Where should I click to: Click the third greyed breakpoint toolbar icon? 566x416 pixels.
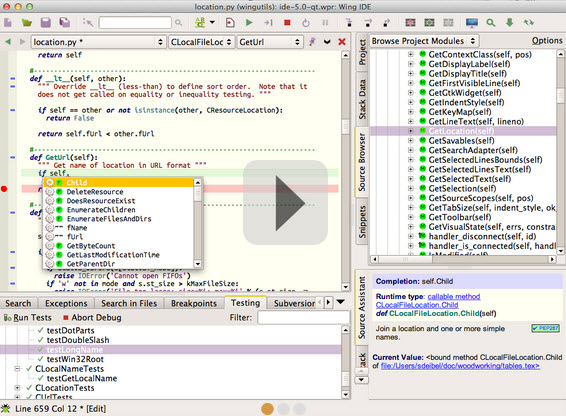tap(448, 22)
